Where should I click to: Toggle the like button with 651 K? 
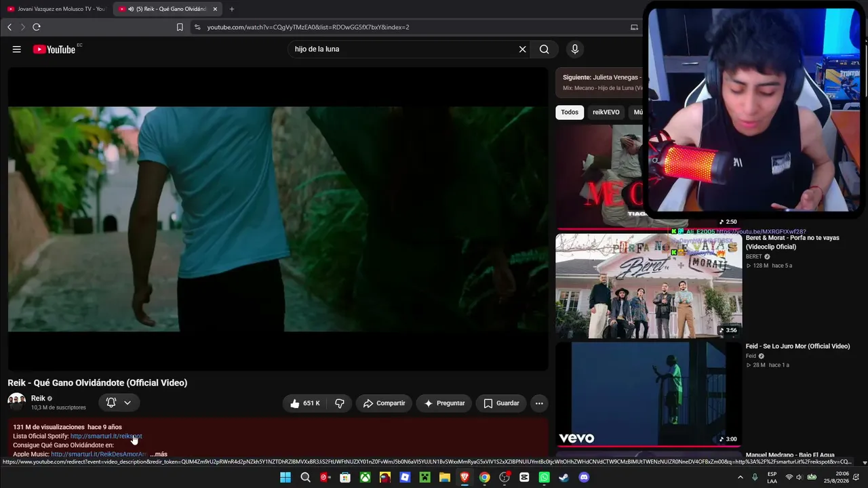[x=304, y=403]
